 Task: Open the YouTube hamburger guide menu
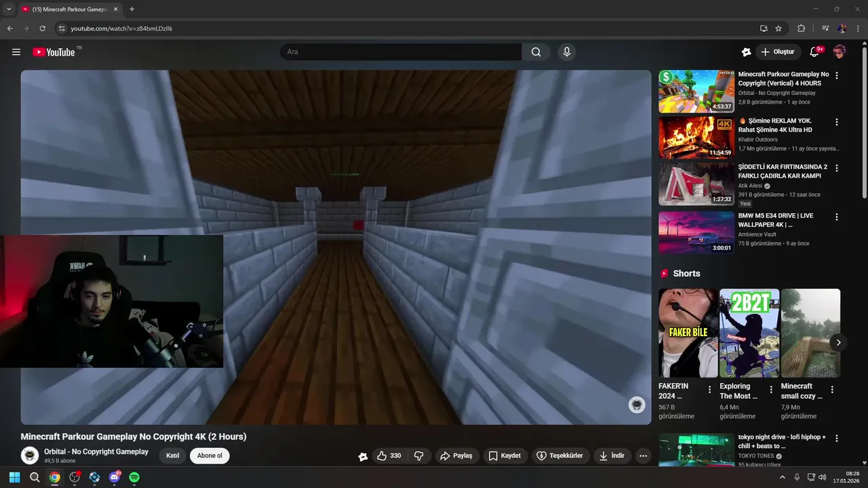pyautogui.click(x=16, y=52)
